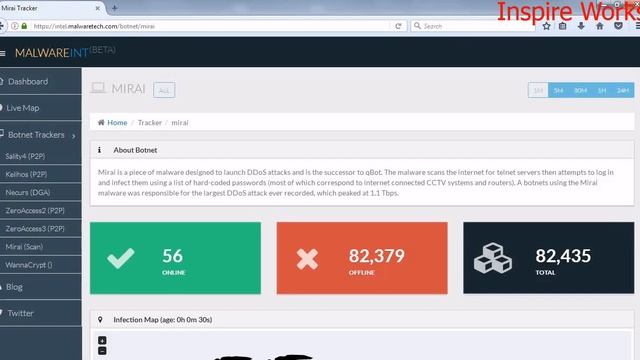Bookmark this page with the star icon
This screenshot has height=360, width=640.
click(x=547, y=26)
